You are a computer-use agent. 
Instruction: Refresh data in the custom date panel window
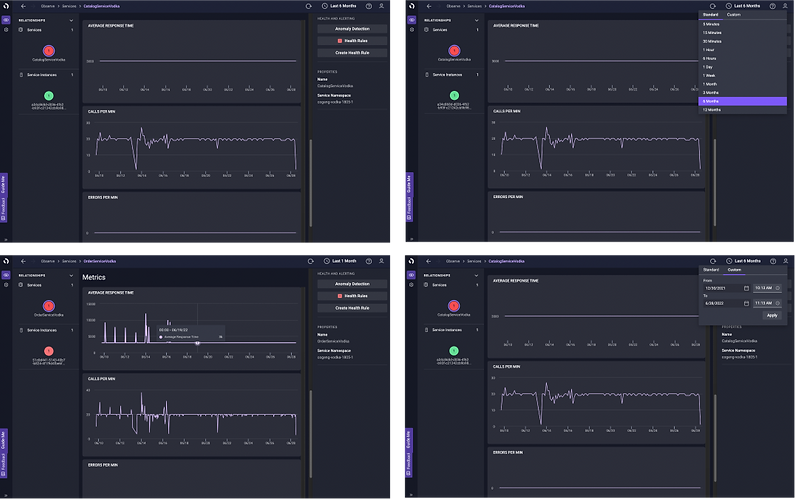coord(713,261)
